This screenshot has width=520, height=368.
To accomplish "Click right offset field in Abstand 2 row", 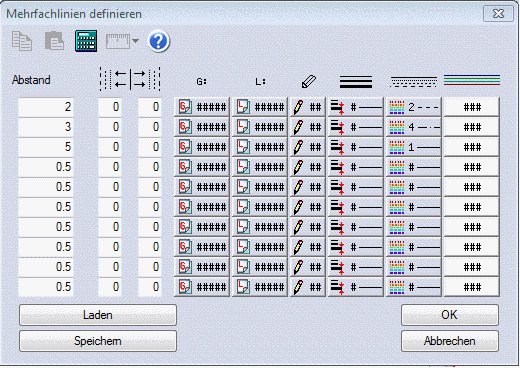I will [150, 107].
